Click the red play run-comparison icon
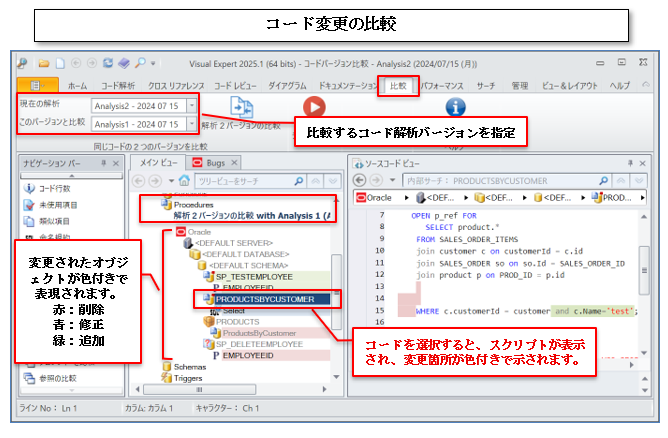The width and height of the screenshot is (668, 438). tap(314, 106)
